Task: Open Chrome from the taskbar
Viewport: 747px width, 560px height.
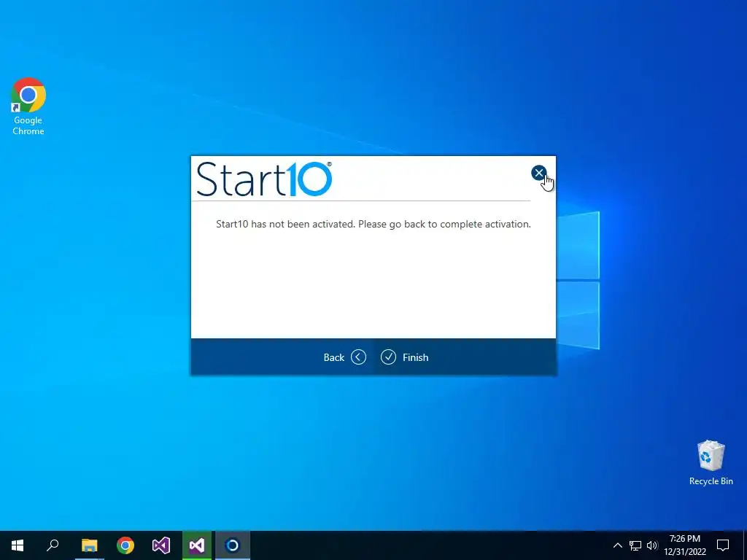Action: coord(125,545)
